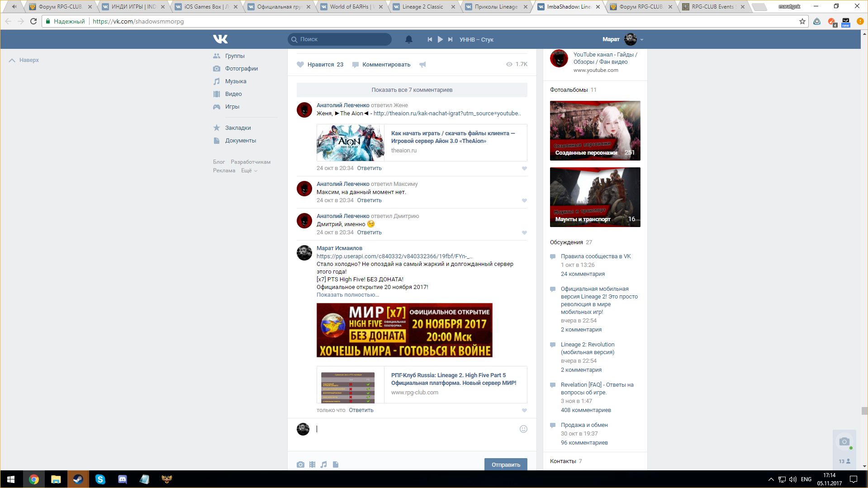868x488 pixels.
Task: Click Наверх to return to top
Action: point(24,60)
